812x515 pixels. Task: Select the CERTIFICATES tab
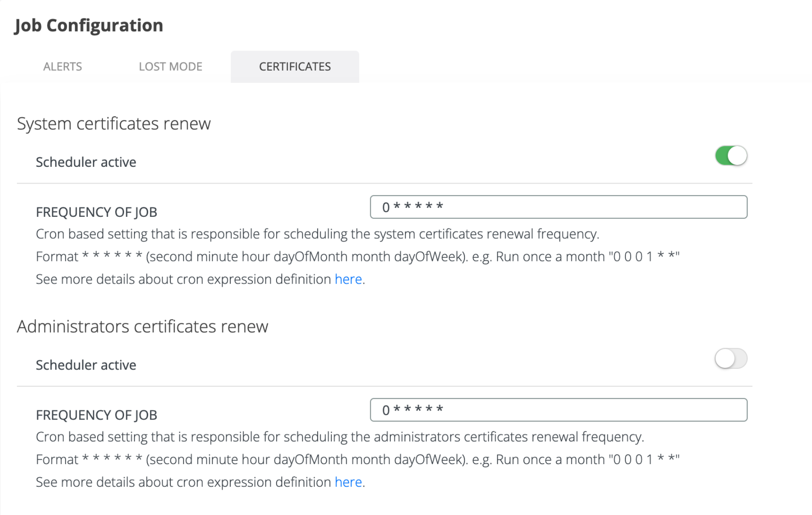pos(294,67)
